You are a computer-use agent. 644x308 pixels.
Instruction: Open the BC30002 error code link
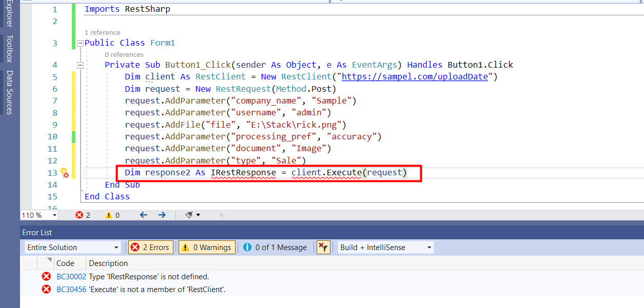coord(71,277)
